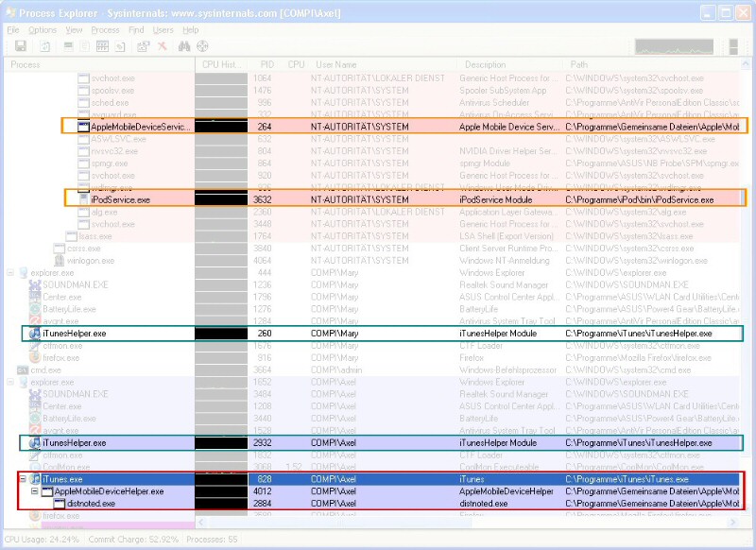The image size is (756, 550).
Task: Click the icon of iTunesHelper.exe with PID 260
Action: coord(35,334)
